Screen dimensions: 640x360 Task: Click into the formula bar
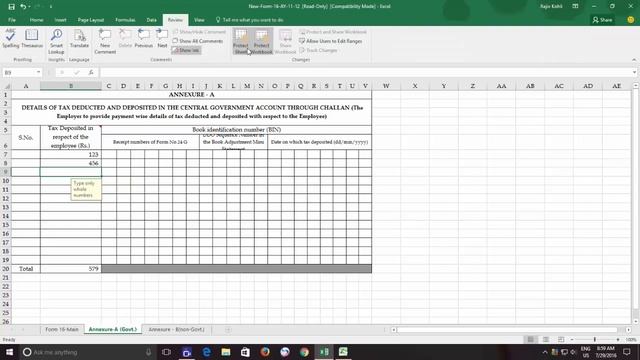coord(365,72)
